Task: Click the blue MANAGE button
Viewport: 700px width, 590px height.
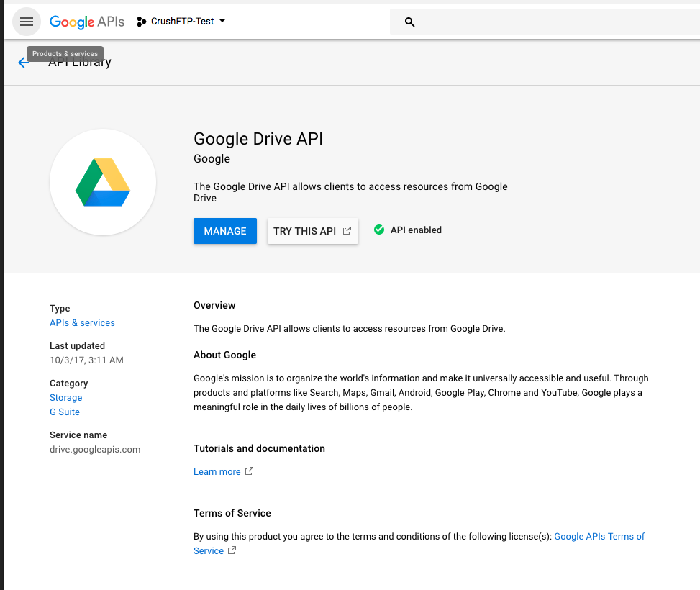Action: point(225,231)
